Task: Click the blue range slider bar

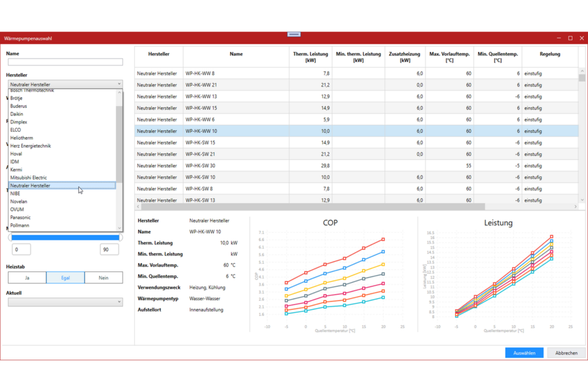Action: point(65,237)
